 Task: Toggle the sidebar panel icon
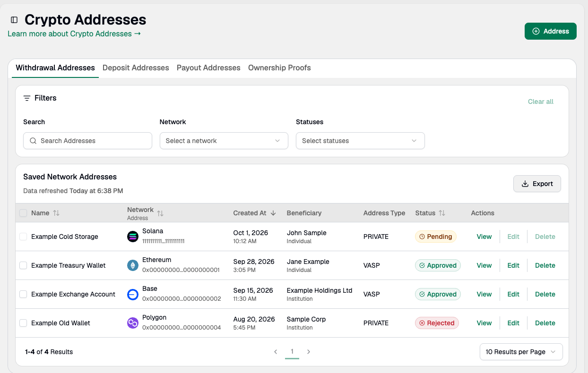click(x=14, y=20)
